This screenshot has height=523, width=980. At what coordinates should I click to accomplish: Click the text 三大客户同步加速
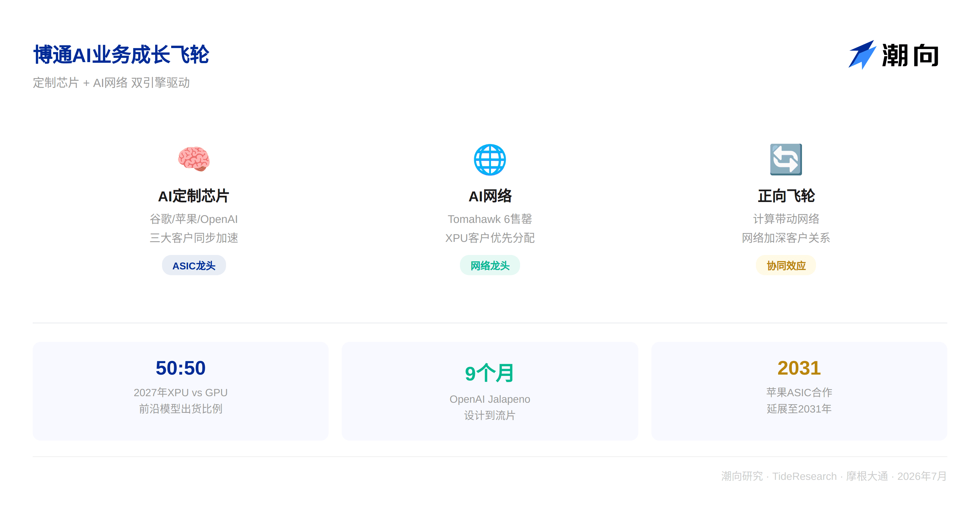pyautogui.click(x=194, y=238)
